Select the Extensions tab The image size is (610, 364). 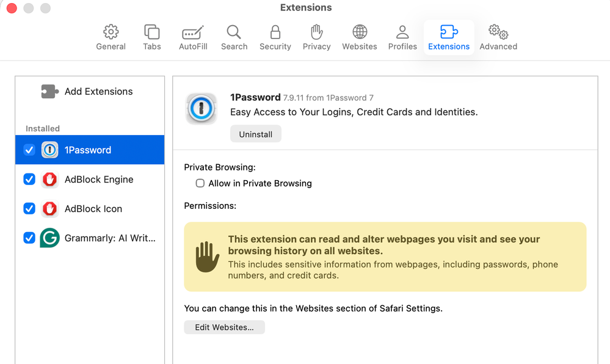449,37
